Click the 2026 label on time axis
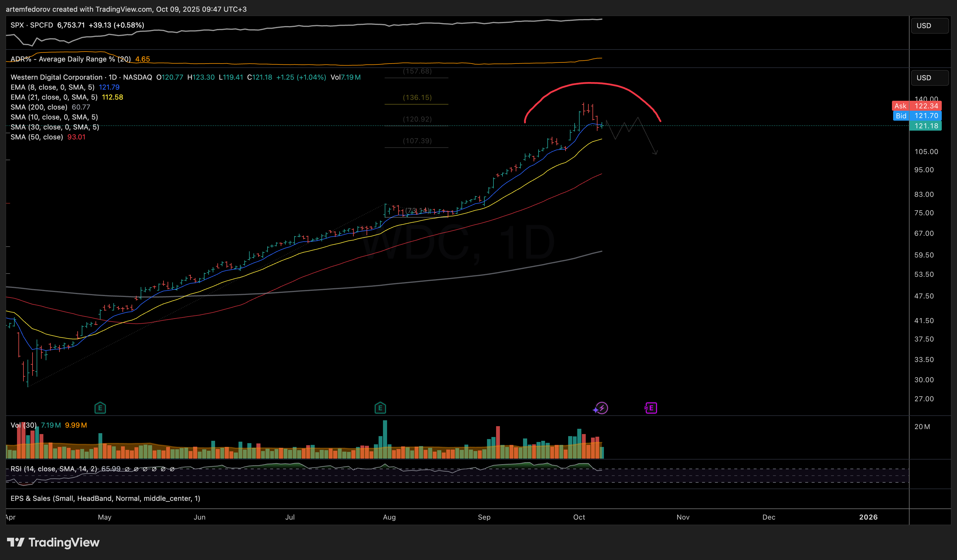This screenshot has height=560, width=957. pos(868,517)
